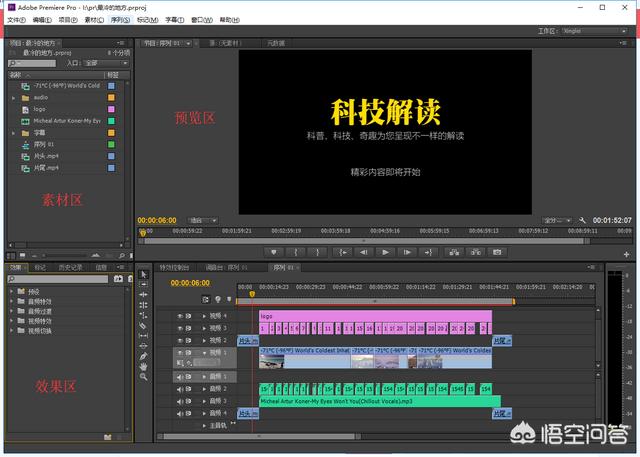This screenshot has height=457, width=640.
Task: Select the Zoom magnifier tool
Action: tap(144, 377)
